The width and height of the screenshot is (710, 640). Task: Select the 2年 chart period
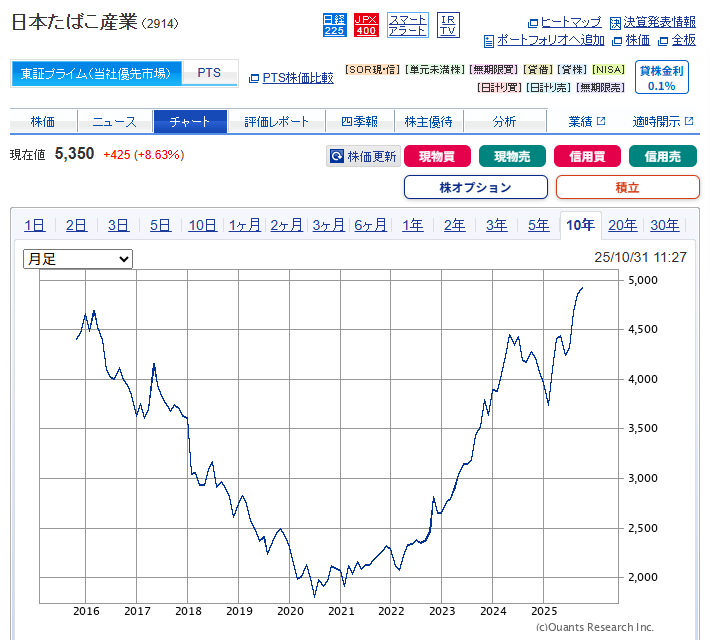coord(454,225)
